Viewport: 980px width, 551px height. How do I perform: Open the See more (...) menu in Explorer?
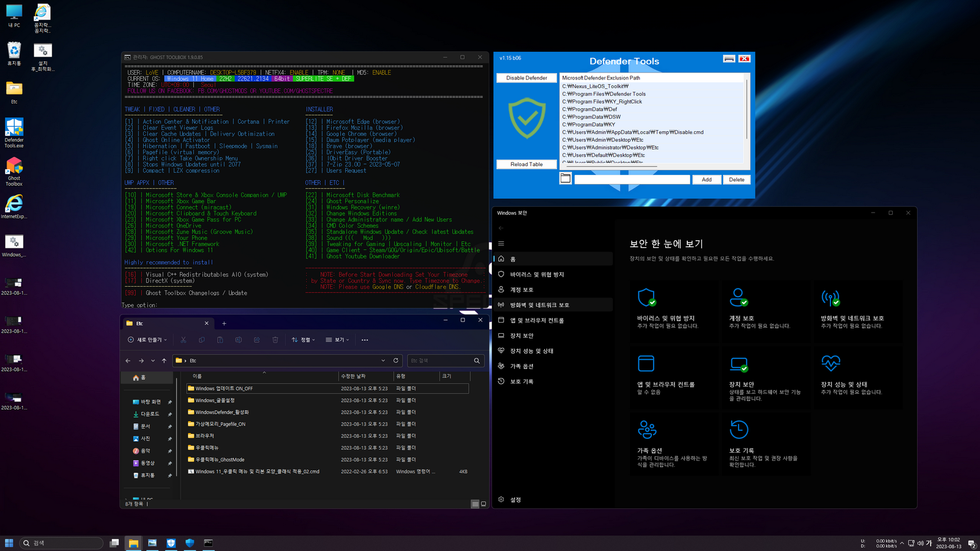click(x=365, y=340)
